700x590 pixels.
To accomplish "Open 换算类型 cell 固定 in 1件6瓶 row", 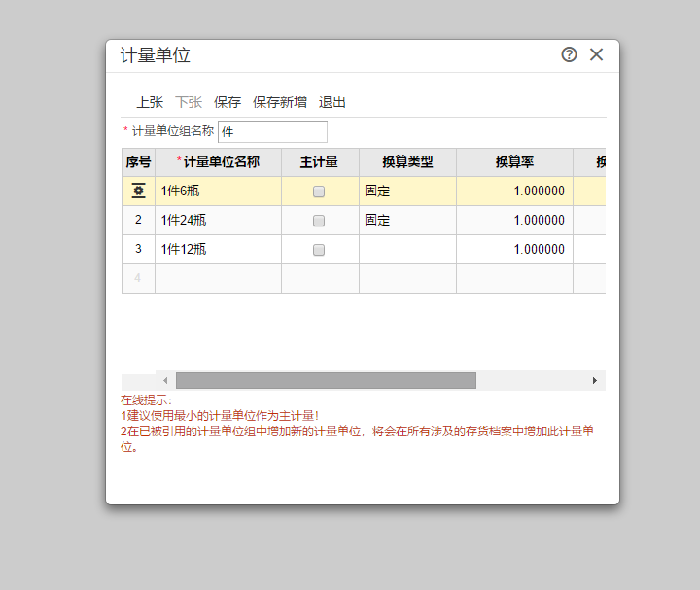I will [x=407, y=191].
